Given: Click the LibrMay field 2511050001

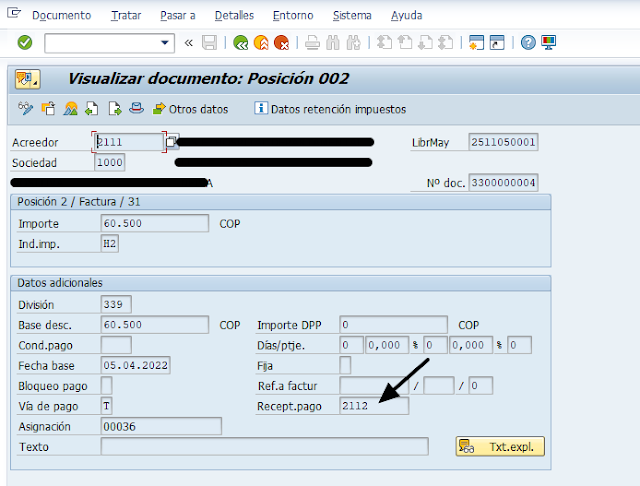Looking at the screenshot, I should [x=503, y=142].
